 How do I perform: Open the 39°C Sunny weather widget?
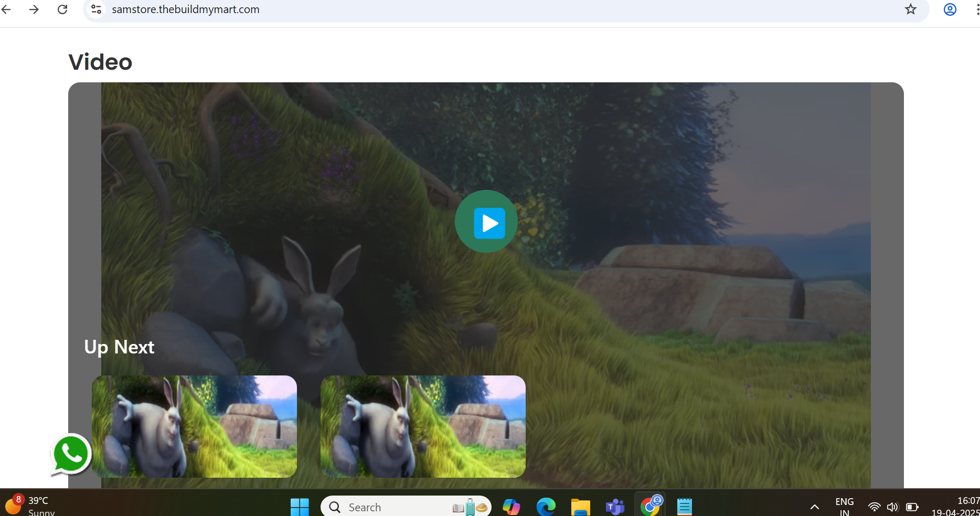tap(30, 506)
